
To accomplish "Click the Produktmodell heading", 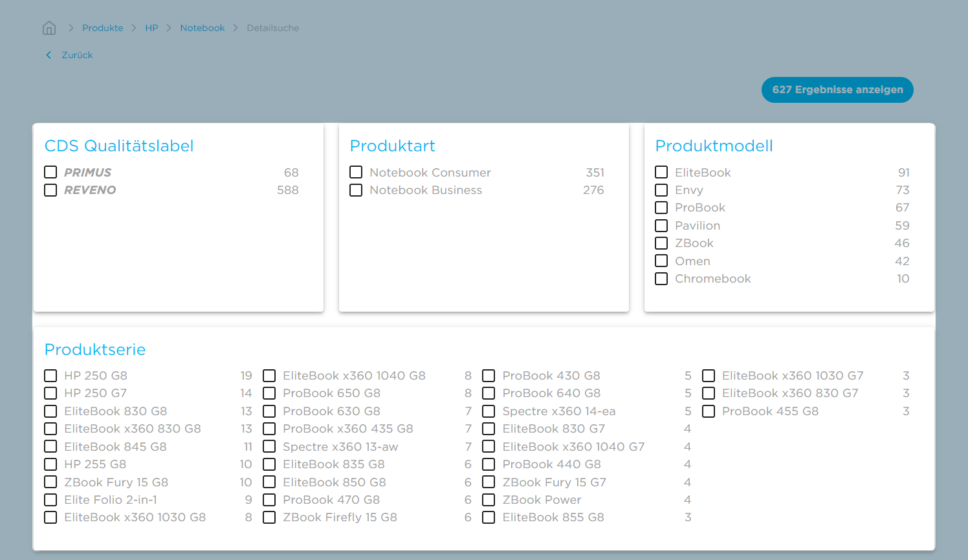I will [x=714, y=146].
